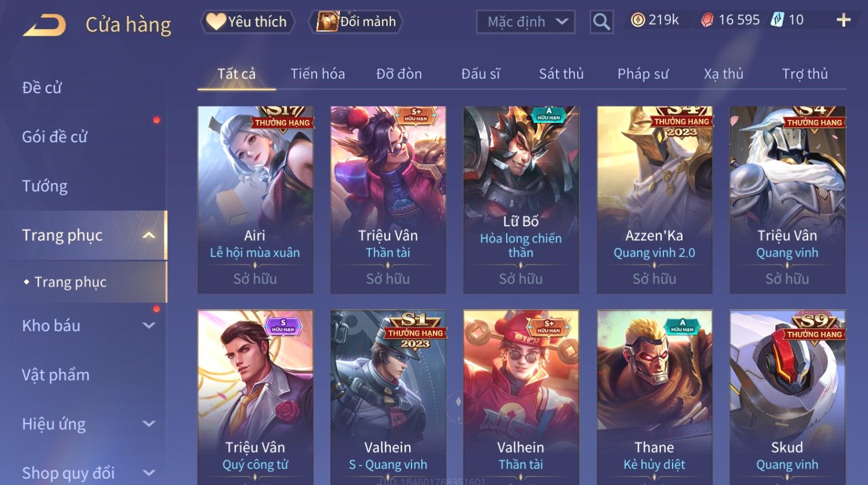Tap the gold coin balance icon
868x485 pixels.
tap(637, 20)
